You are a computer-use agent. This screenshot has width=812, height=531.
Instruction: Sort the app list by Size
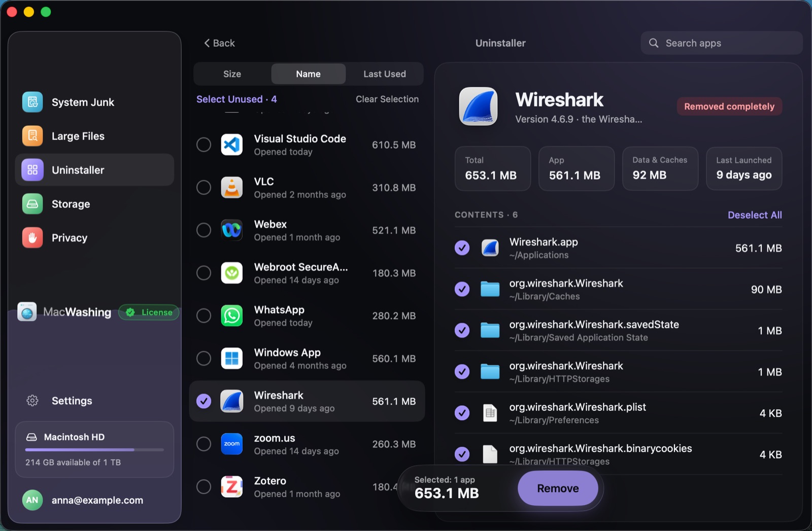click(x=232, y=74)
